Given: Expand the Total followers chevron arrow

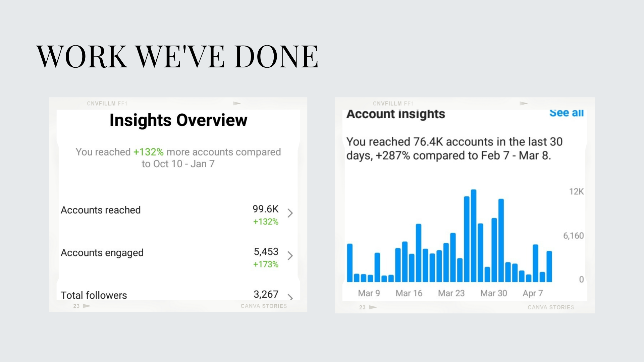Looking at the screenshot, I should tap(290, 297).
